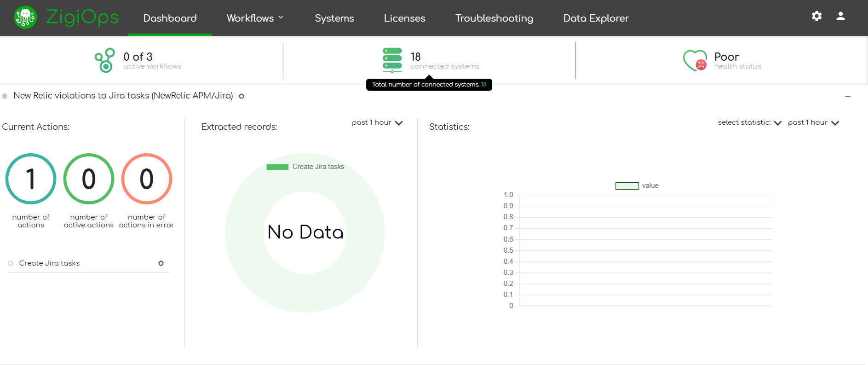This screenshot has height=365, width=868.
Task: Toggle the workflow status dot before New Relic title
Action: coord(5,96)
